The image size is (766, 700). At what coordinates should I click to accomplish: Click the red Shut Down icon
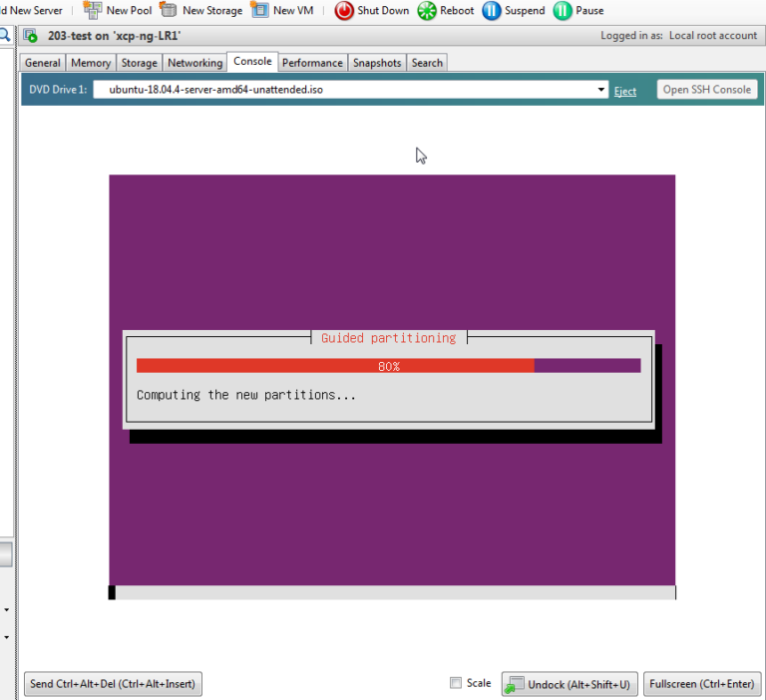(344, 10)
